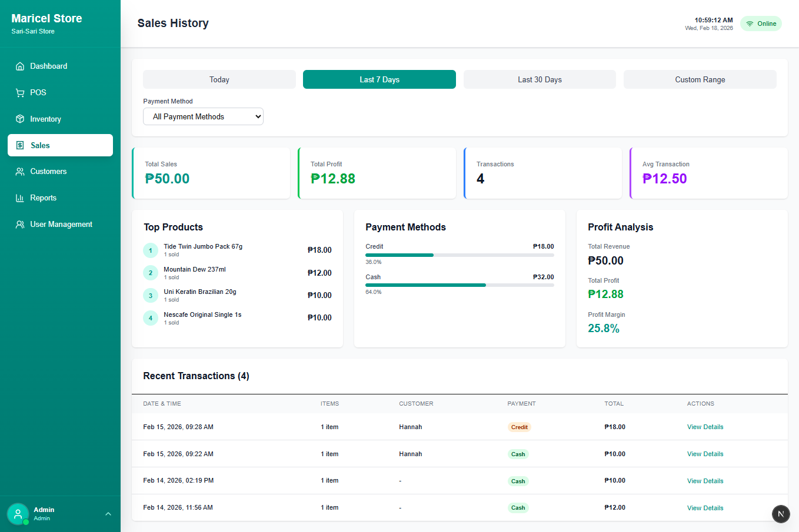Open Reports in sidebar
The image size is (799, 532).
point(60,198)
